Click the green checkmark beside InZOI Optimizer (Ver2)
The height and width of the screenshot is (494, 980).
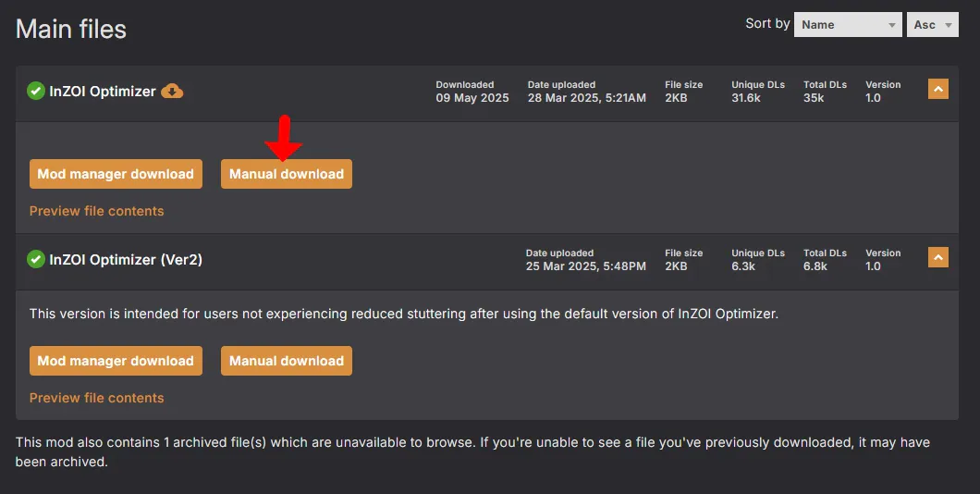(36, 259)
